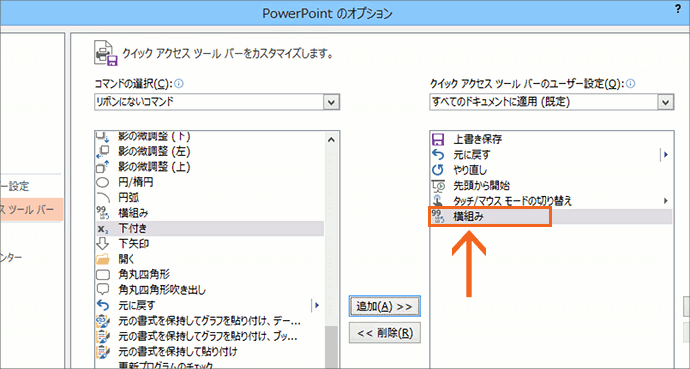The image size is (690, 369).
Task: Select 角丸四角形吹き出し command text
Action: click(x=162, y=290)
